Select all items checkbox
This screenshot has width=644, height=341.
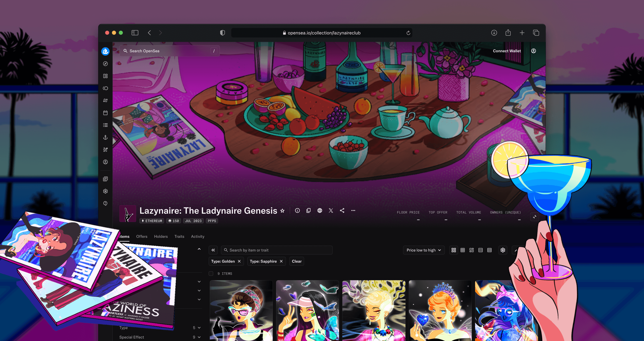tap(211, 273)
